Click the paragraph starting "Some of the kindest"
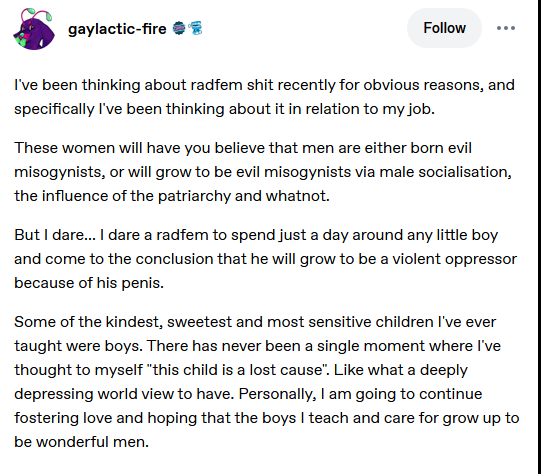 (x=266, y=382)
